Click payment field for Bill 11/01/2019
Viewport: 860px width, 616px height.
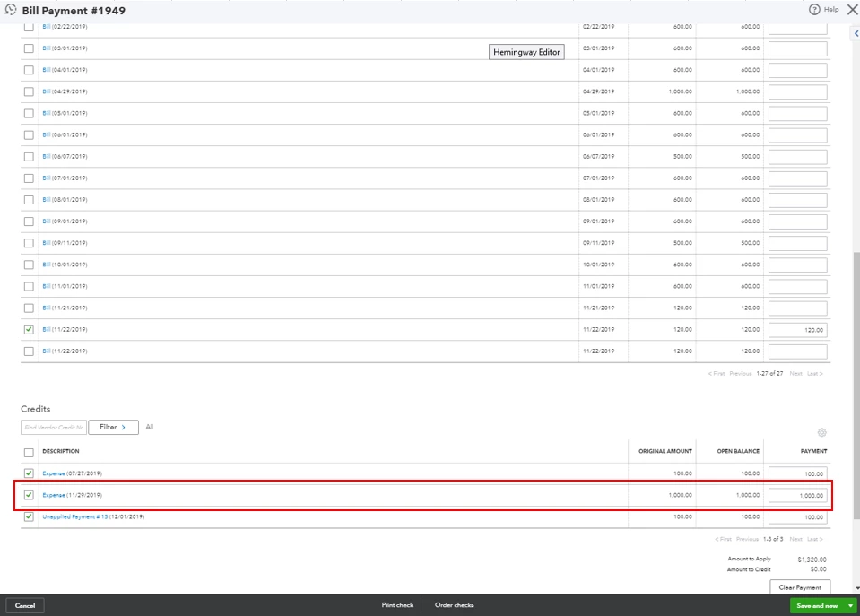(797, 286)
